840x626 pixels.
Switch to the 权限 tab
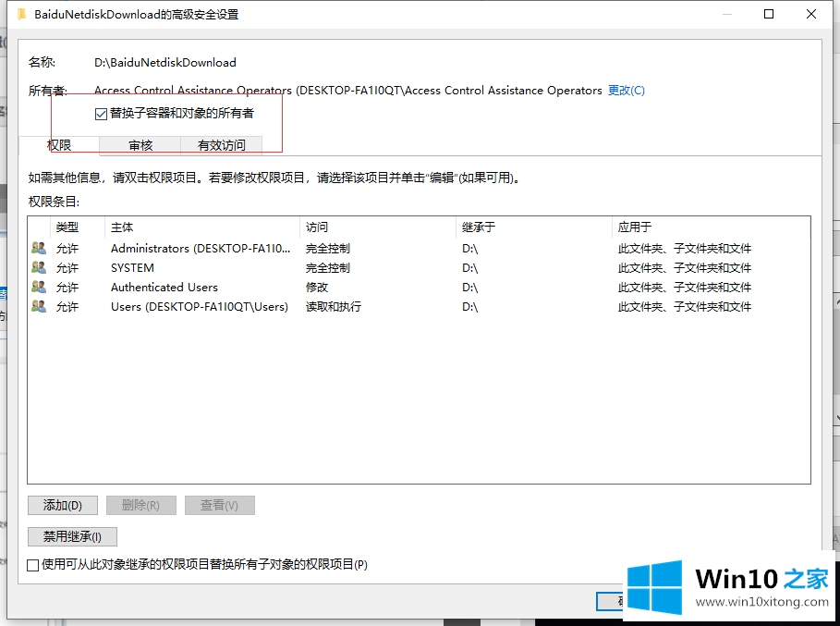59,145
